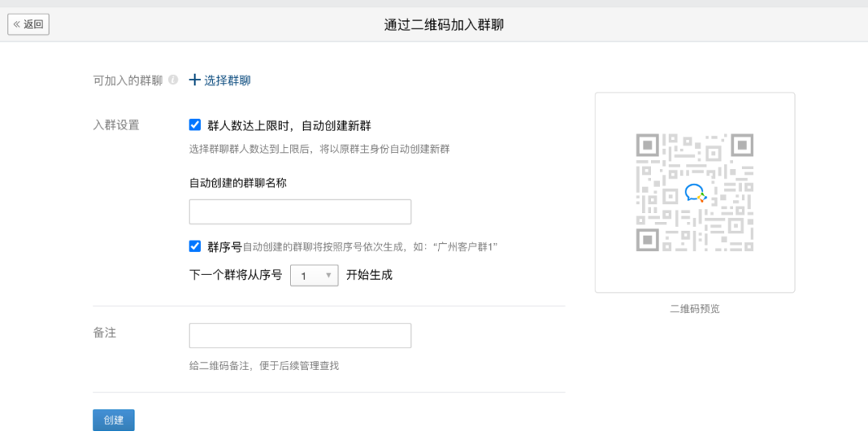Image resolution: width=868 pixels, height=444 pixels.
Task: Disable the 群序号 checkbox
Action: (x=194, y=246)
